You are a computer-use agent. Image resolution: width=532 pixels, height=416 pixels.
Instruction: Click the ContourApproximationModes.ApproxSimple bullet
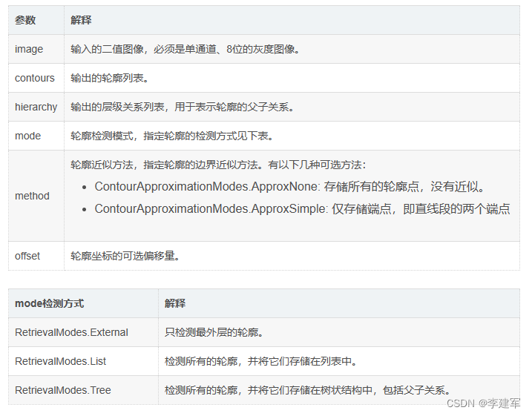point(302,209)
